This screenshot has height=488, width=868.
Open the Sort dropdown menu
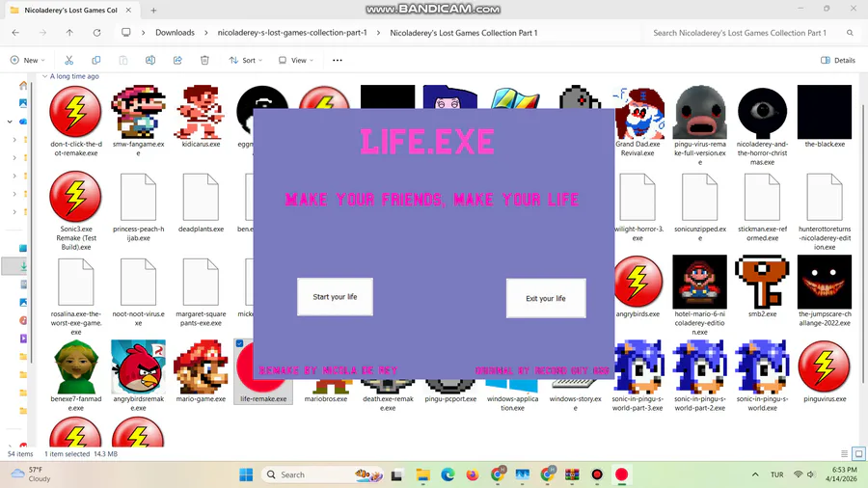tap(246, 60)
